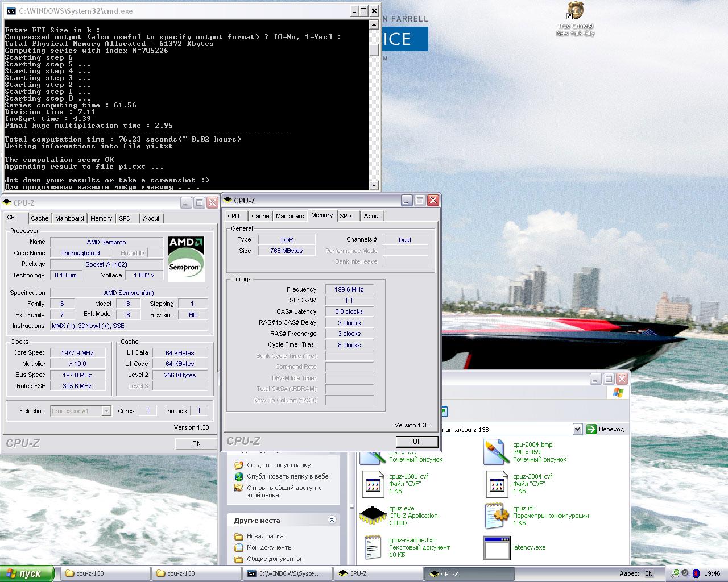
Task: Switch to Mainboard tab in left CPU-Z window
Action: [x=69, y=218]
